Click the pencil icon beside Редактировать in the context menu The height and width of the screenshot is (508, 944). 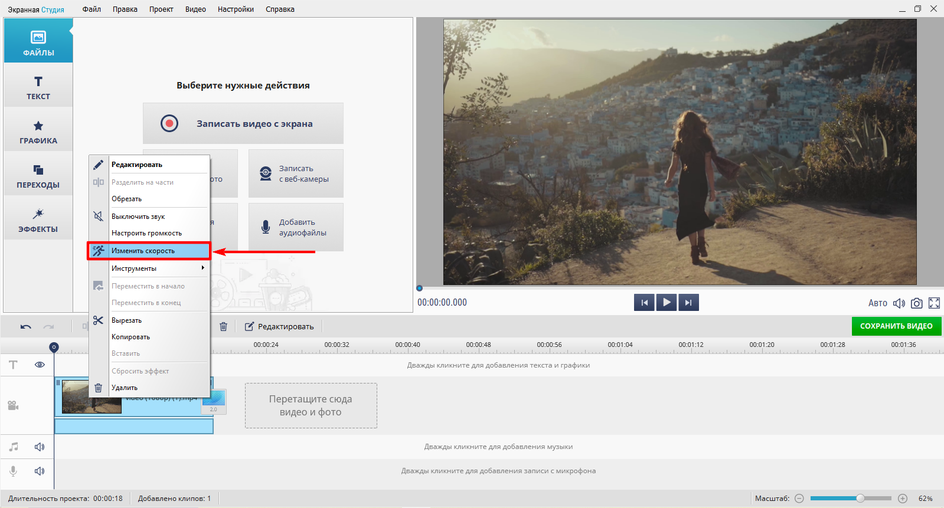click(x=98, y=164)
